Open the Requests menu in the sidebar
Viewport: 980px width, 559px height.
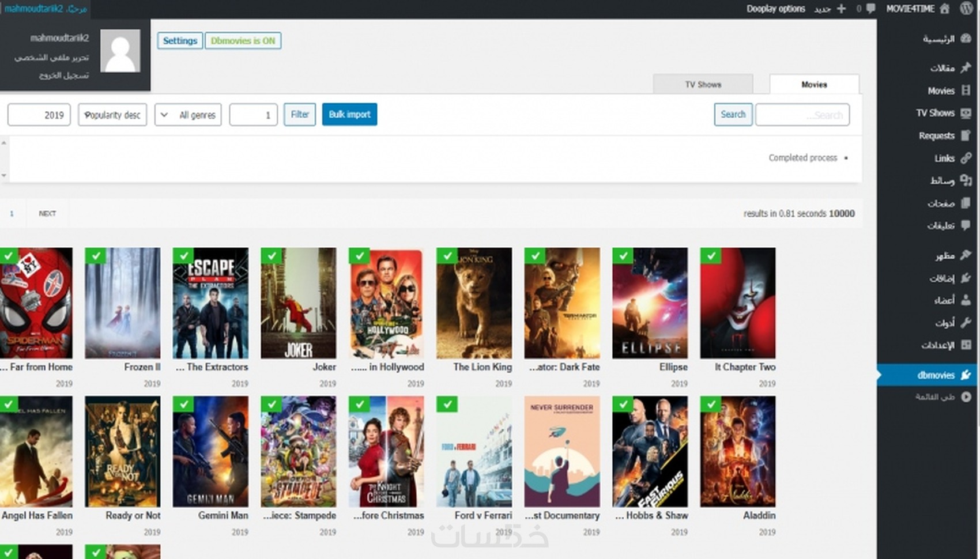click(x=937, y=135)
